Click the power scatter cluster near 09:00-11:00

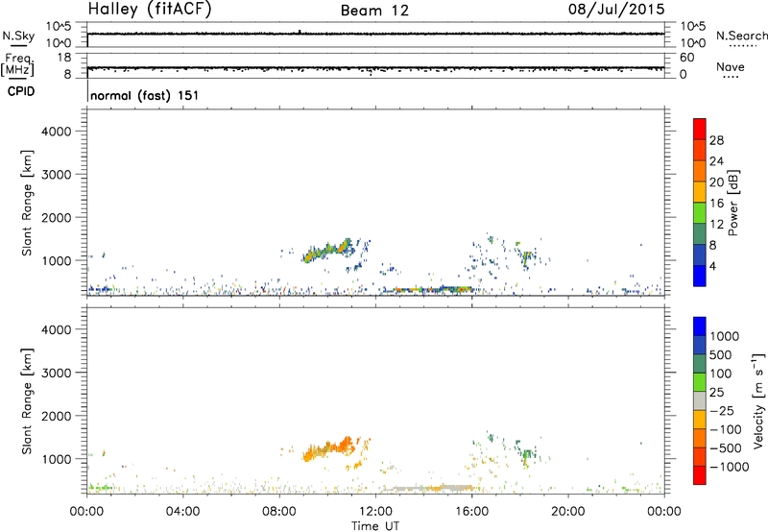point(328,251)
